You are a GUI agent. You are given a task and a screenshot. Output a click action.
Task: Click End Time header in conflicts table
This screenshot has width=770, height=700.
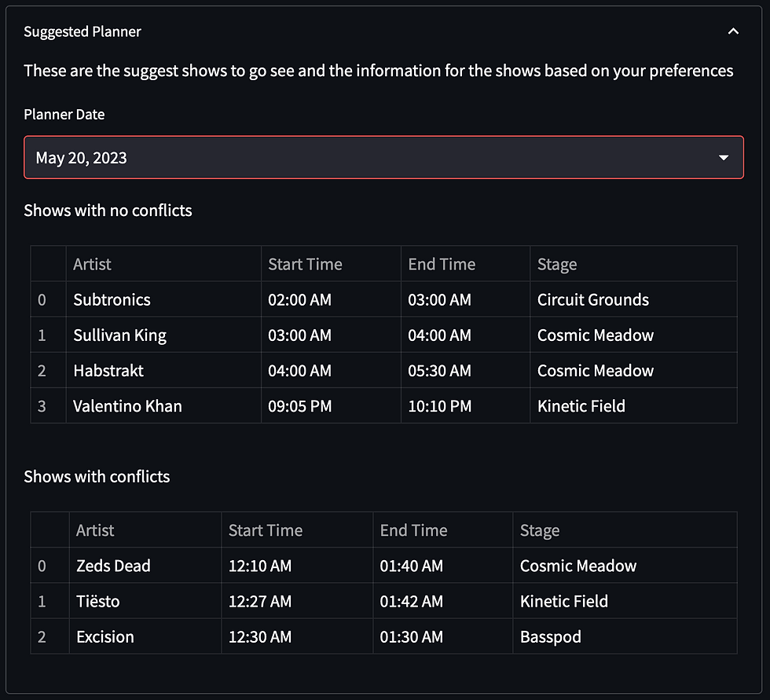443,530
